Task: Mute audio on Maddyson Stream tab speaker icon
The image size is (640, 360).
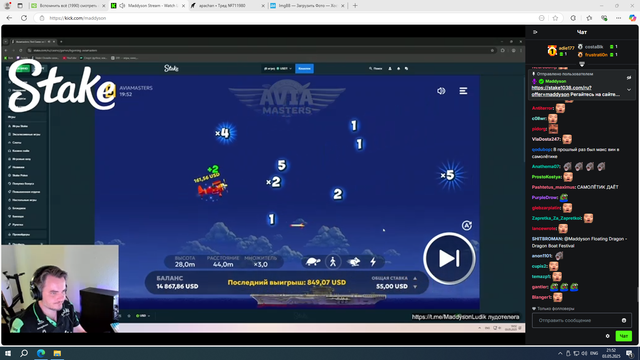Action: [x=122, y=6]
